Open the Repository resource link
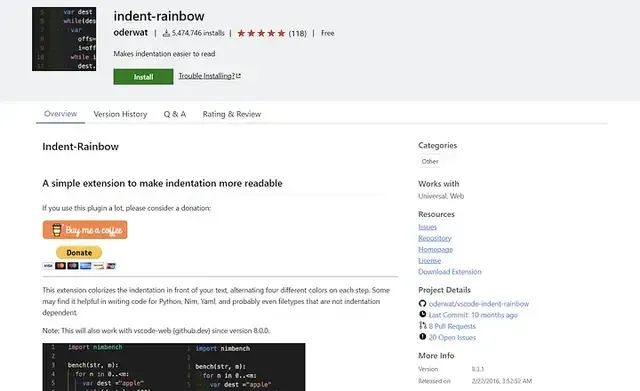 [435, 238]
